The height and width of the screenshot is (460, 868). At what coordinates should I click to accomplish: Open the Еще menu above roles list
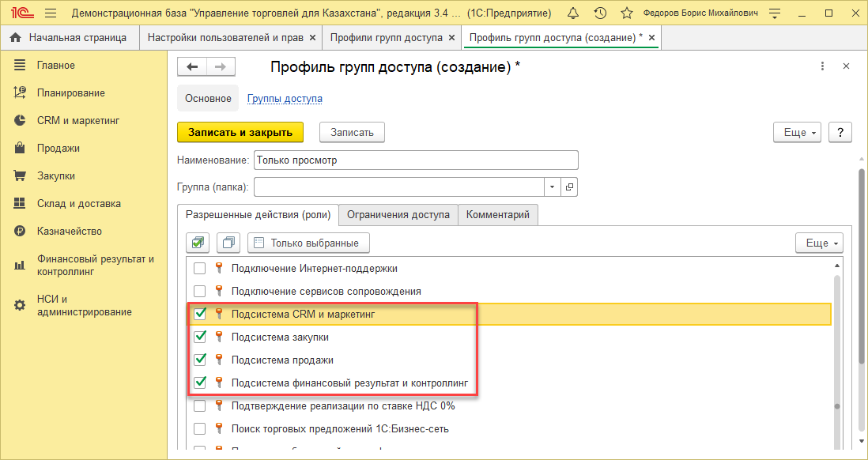[820, 243]
